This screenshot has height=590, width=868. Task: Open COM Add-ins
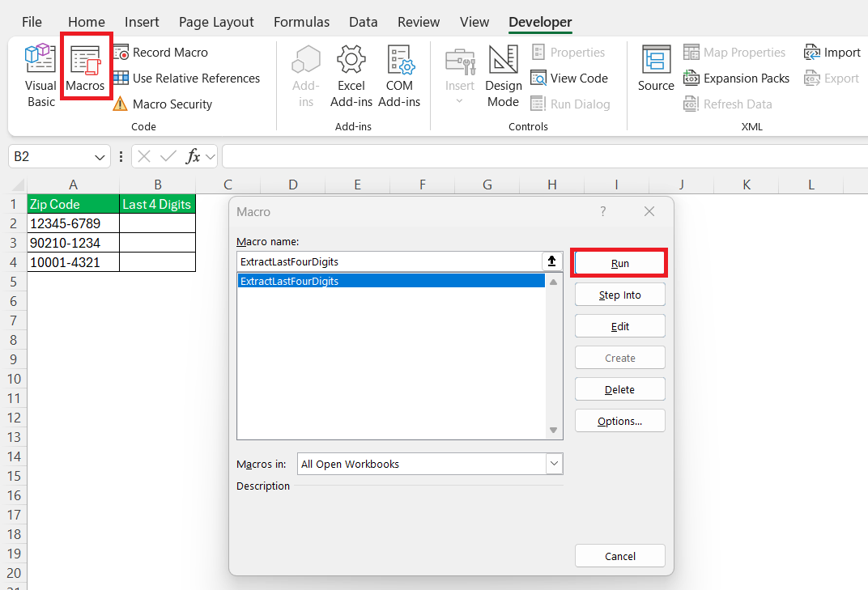pos(399,75)
